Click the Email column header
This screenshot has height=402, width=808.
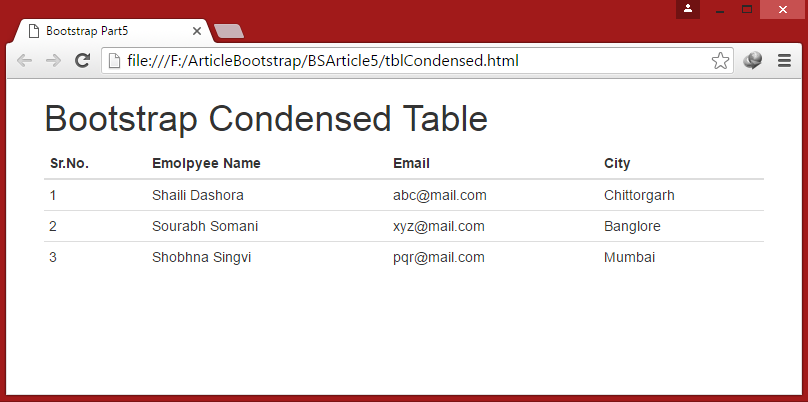(411, 163)
